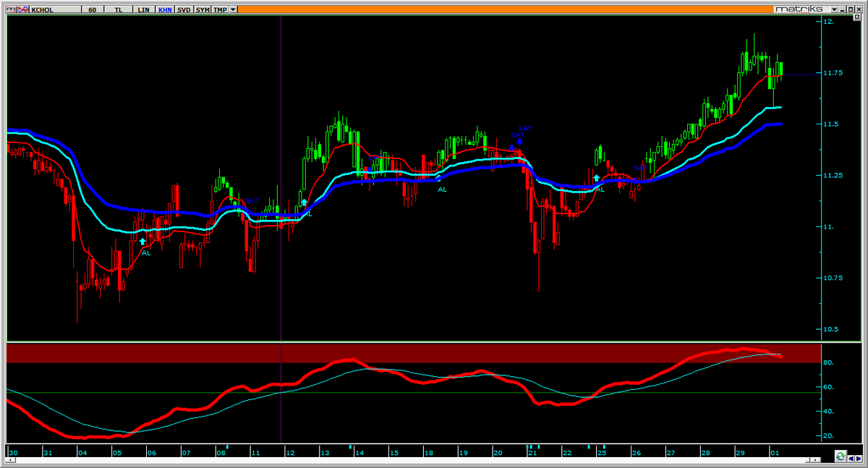Click the small slider at scrollbar left end
The width and height of the screenshot is (868, 468).
pos(10,460)
